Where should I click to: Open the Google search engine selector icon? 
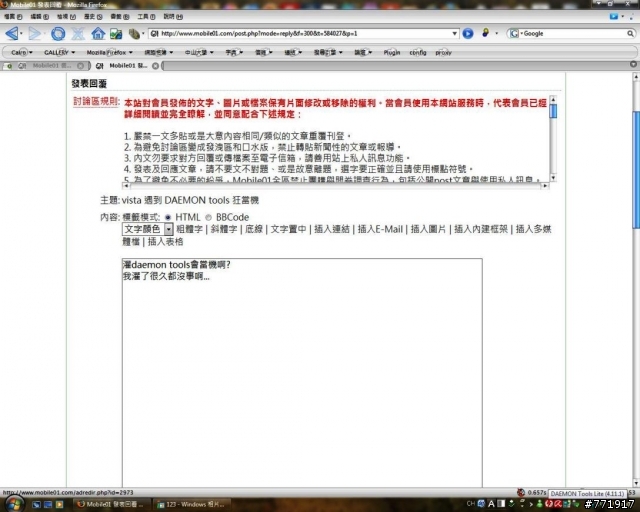coord(514,33)
